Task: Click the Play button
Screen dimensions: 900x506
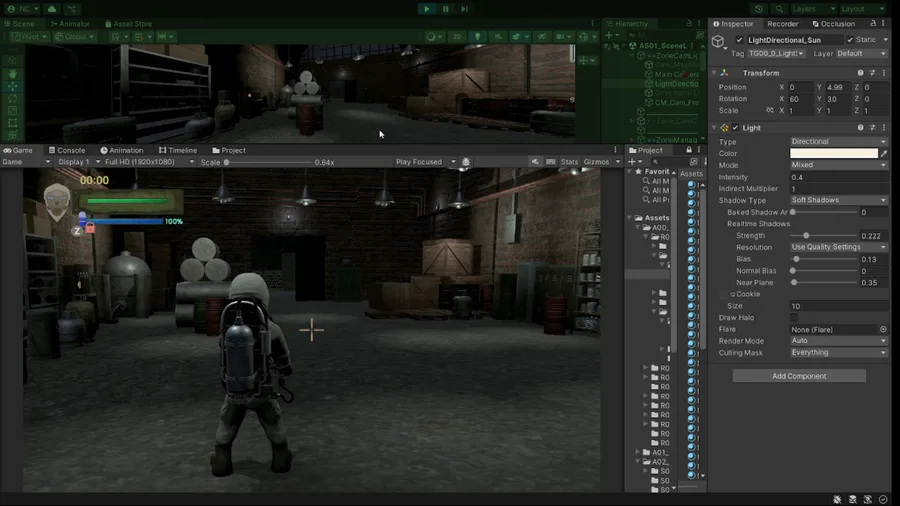Action: (x=426, y=9)
